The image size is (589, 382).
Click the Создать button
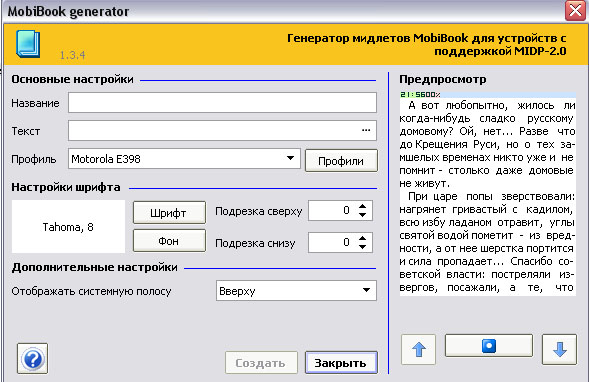click(261, 362)
